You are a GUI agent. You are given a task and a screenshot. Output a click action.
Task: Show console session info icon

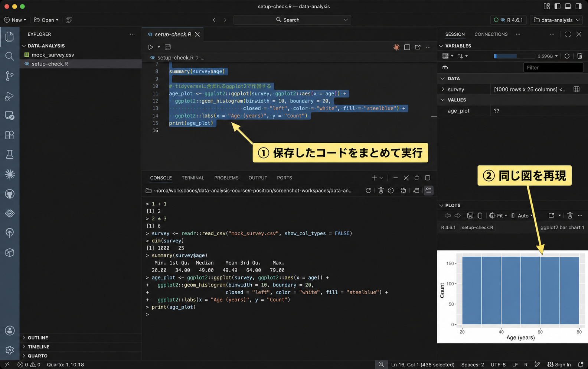(391, 191)
